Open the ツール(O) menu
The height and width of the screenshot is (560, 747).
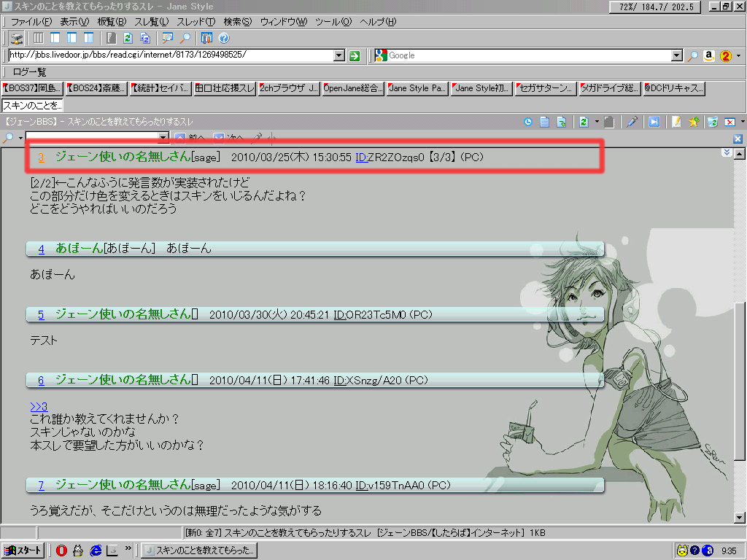[x=333, y=22]
